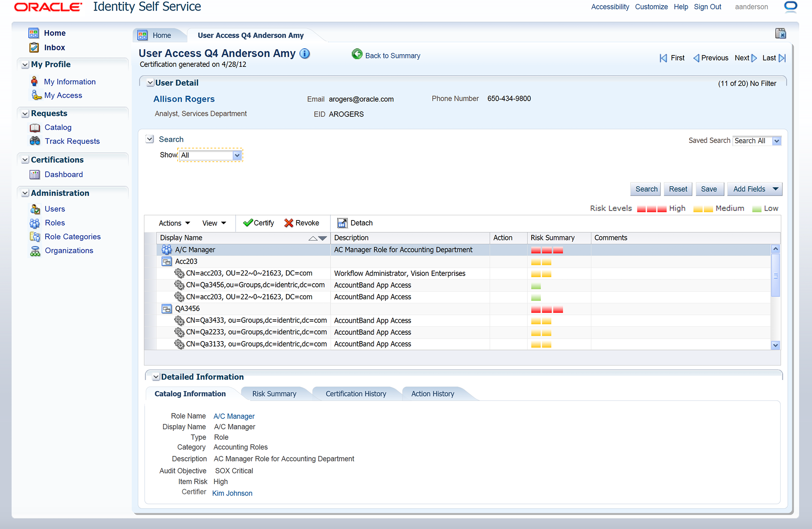
Task: Open the Accessibility link
Action: pyautogui.click(x=610, y=7)
